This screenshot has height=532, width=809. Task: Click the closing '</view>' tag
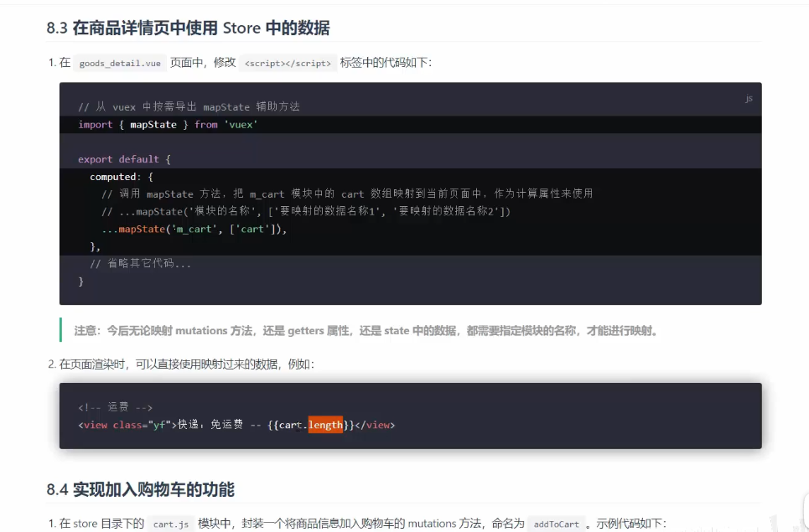click(x=375, y=425)
